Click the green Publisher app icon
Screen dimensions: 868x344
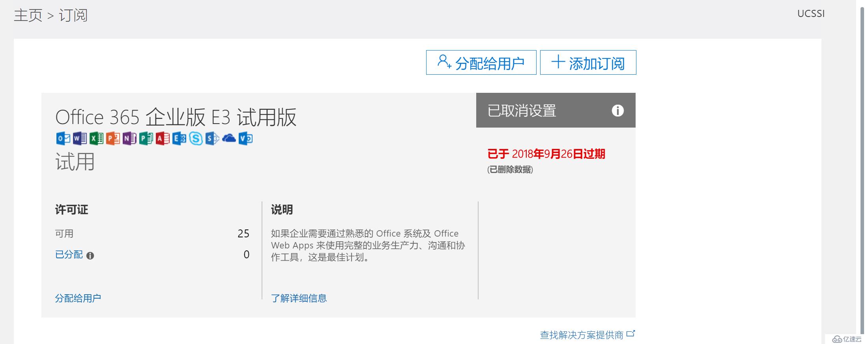146,138
